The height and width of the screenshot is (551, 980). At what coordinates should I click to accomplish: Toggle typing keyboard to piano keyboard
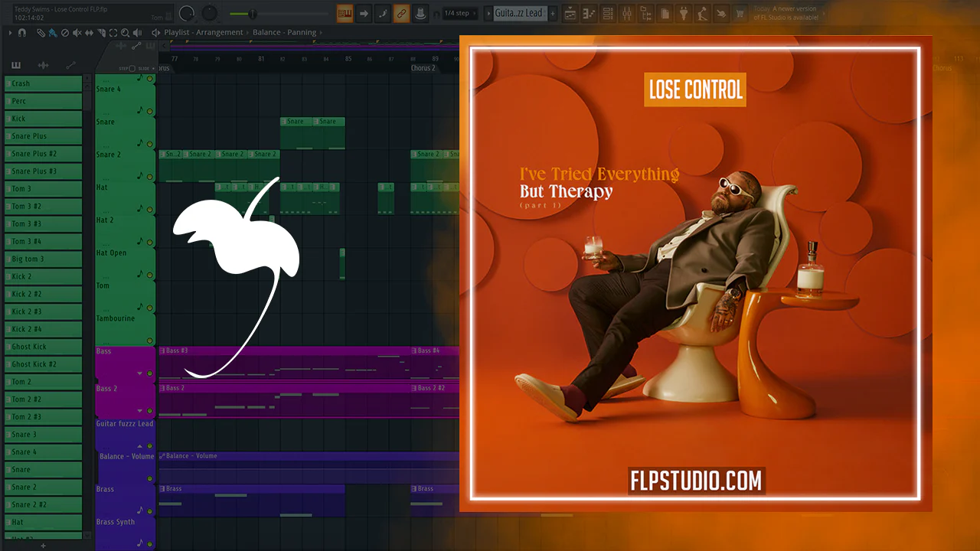point(345,13)
